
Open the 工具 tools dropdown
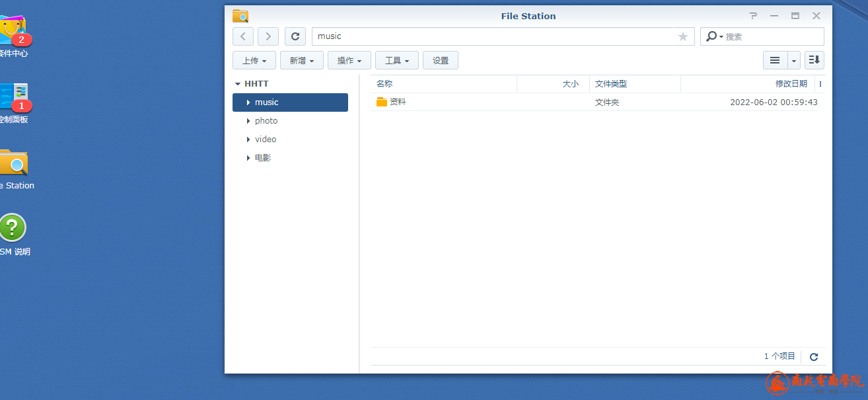tap(397, 60)
